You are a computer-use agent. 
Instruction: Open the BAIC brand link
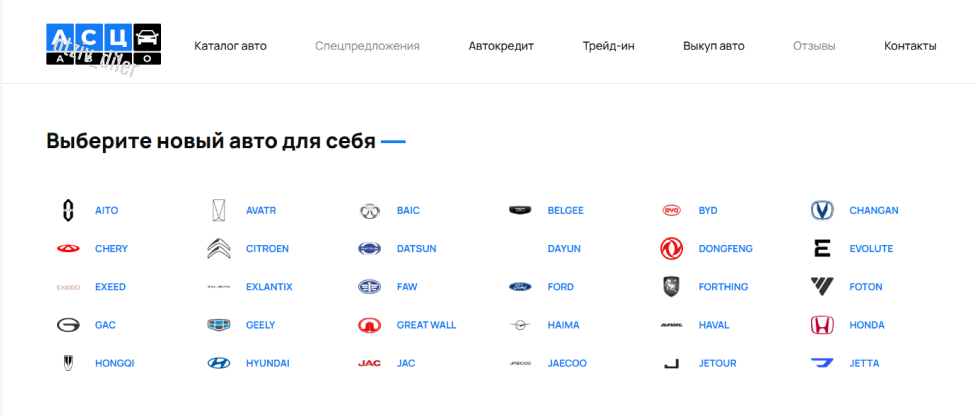[408, 210]
